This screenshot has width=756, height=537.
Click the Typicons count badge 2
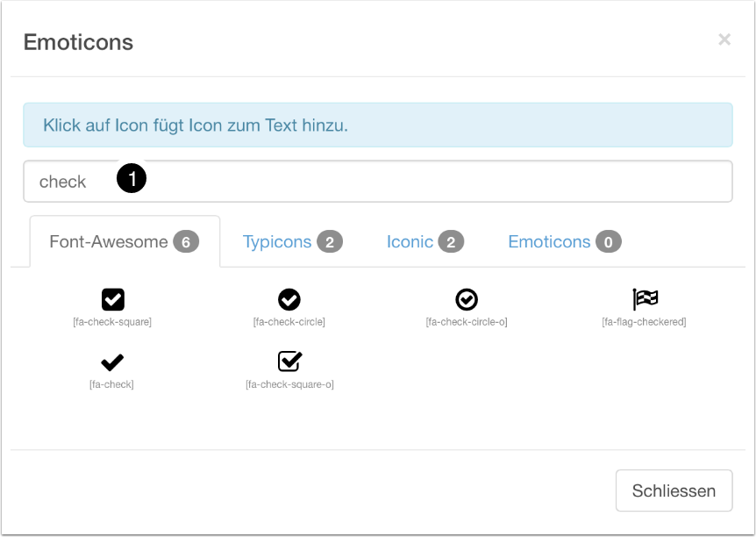[330, 241]
